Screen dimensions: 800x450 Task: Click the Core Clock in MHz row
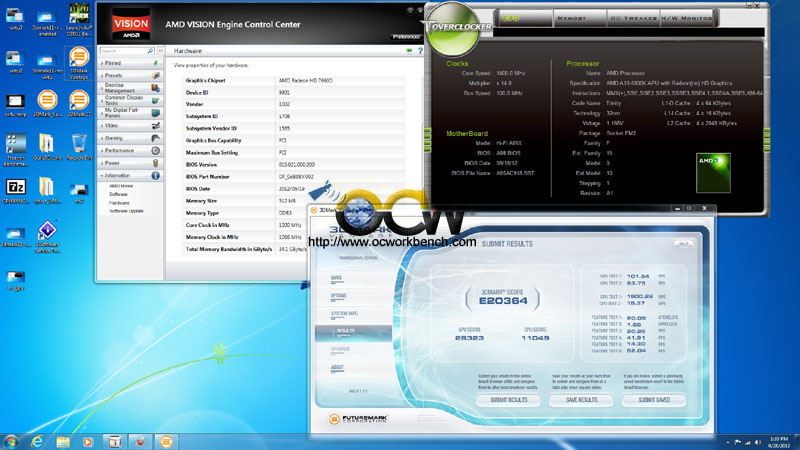coord(293,225)
